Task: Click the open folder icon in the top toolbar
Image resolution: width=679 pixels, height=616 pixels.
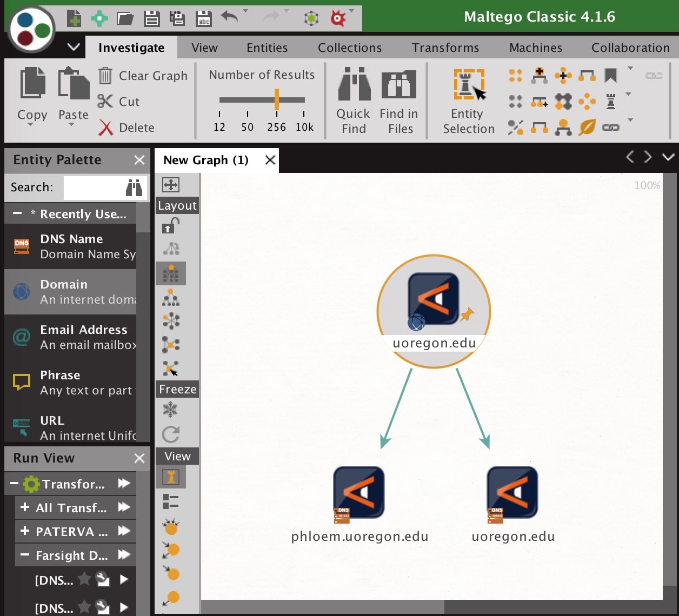Action: click(125, 19)
